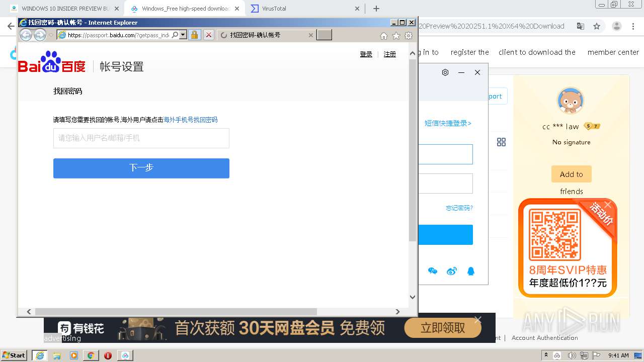The image size is (644, 362).
Task: Focus the lower login dialog input field
Action: (446, 184)
